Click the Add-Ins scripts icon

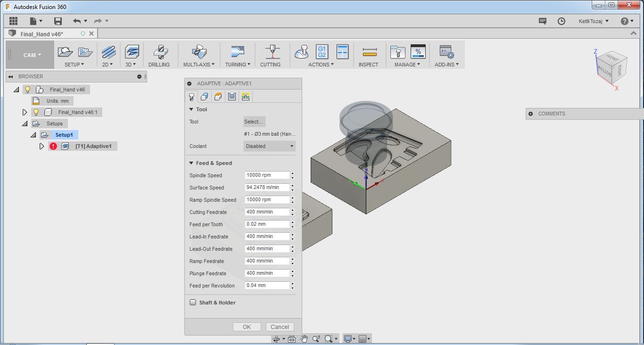[x=446, y=52]
